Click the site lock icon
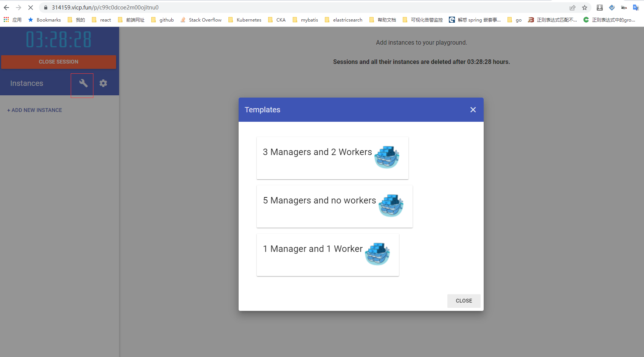 tap(46, 8)
